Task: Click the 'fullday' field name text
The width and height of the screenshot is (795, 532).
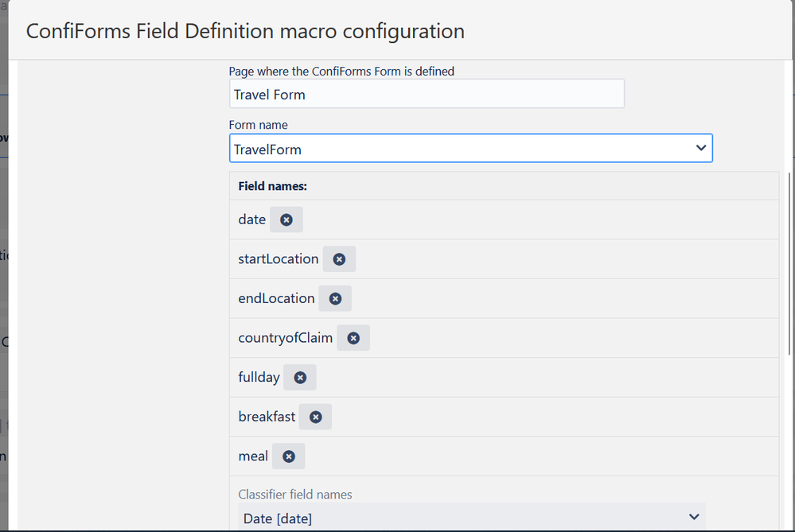Action: (259, 378)
